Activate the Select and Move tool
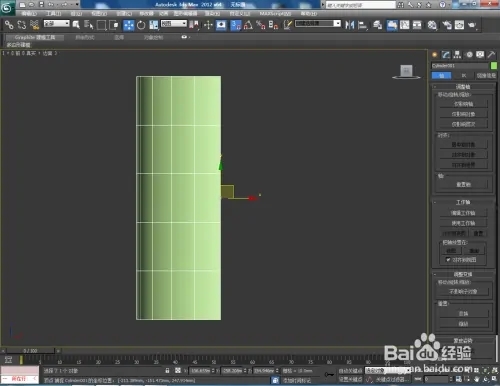This screenshot has height=386, width=500. (x=129, y=25)
